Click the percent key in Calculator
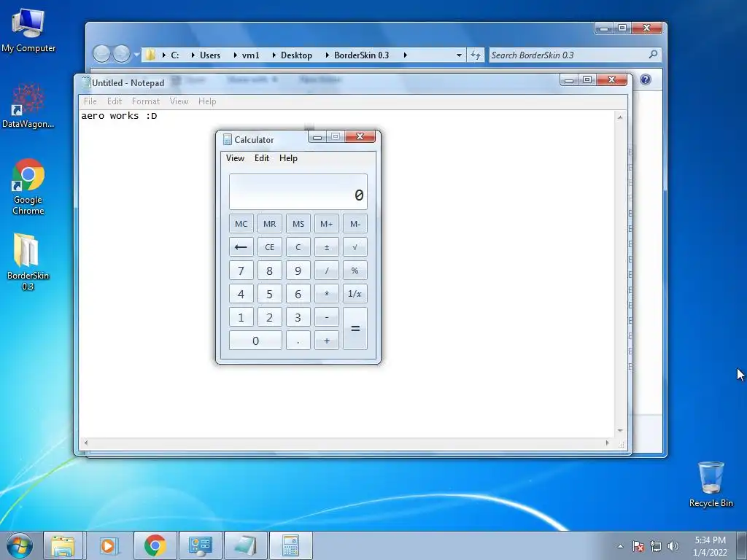Image resolution: width=747 pixels, height=560 pixels. [x=355, y=271]
